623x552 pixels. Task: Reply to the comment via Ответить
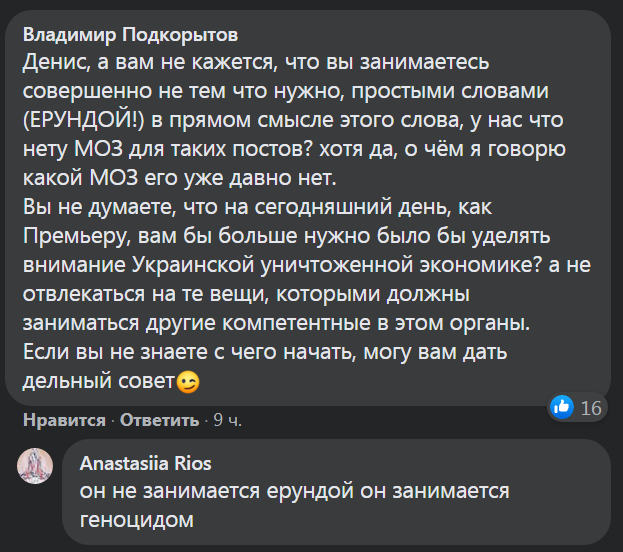coord(159,420)
